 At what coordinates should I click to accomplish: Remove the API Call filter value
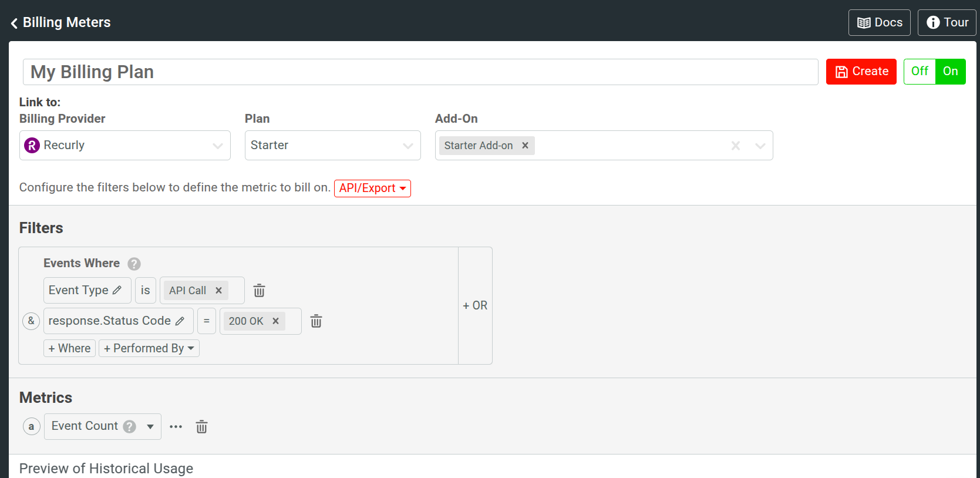coord(218,291)
